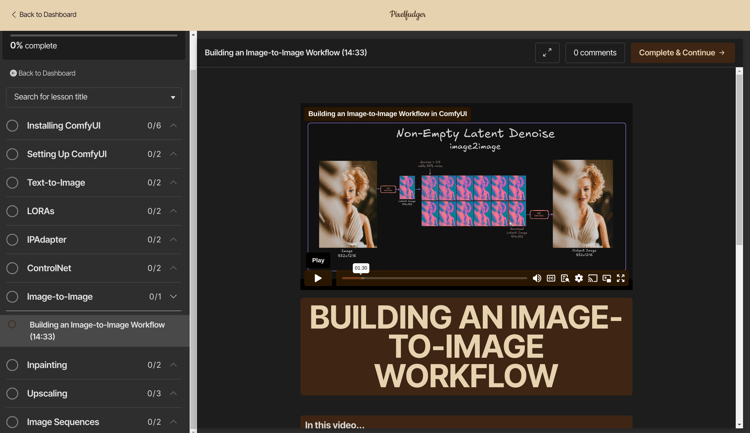Expand the Text-to-Image section chevron

point(174,183)
